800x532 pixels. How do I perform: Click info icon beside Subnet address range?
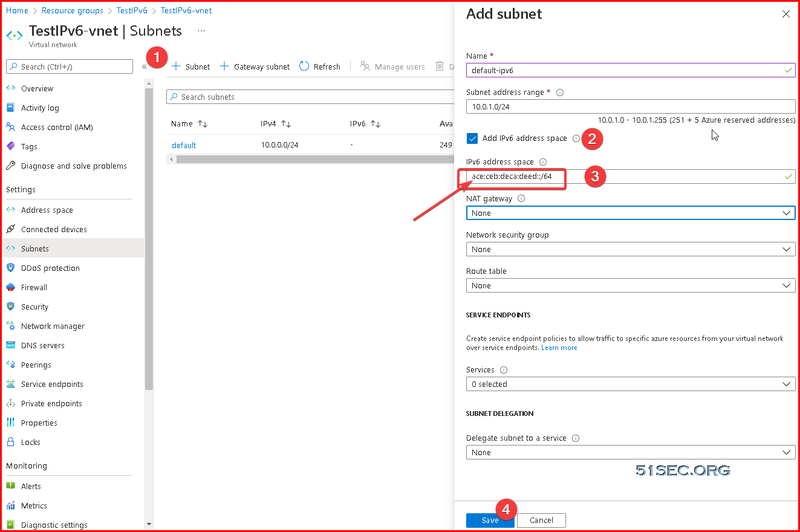(560, 92)
